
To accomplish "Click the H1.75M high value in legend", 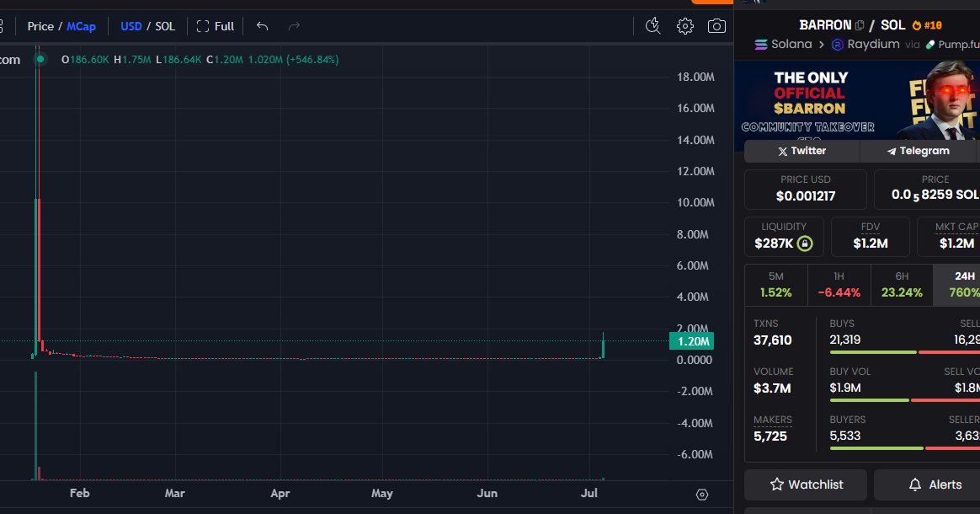I will 132,59.
